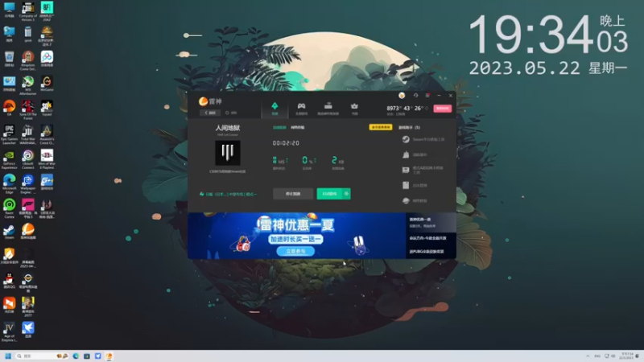This screenshot has height=362, width=644.
Task: Open MSI Afterburner desktop icon
Action: pos(28,85)
